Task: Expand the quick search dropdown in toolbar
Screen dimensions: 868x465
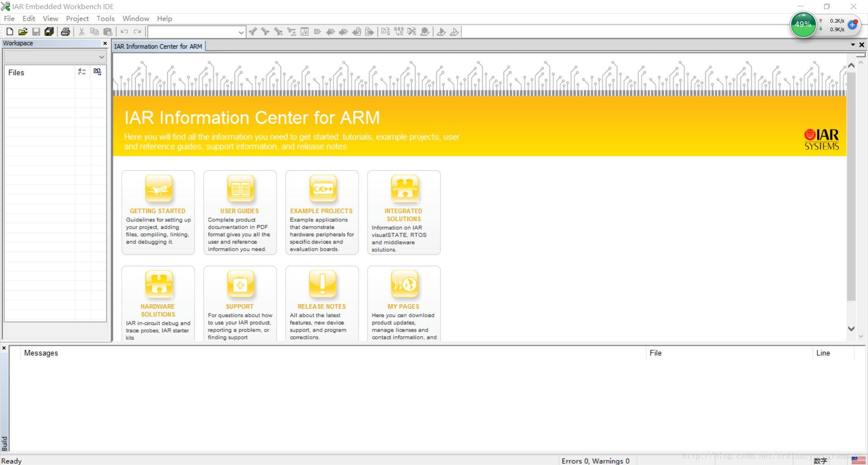Action: point(241,32)
